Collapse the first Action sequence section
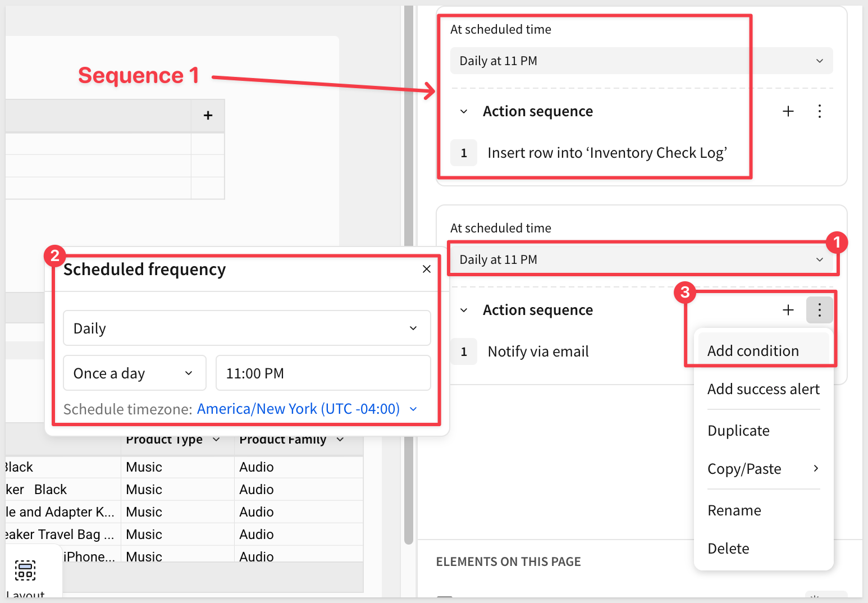Image resolution: width=868 pixels, height=603 pixels. (x=464, y=111)
